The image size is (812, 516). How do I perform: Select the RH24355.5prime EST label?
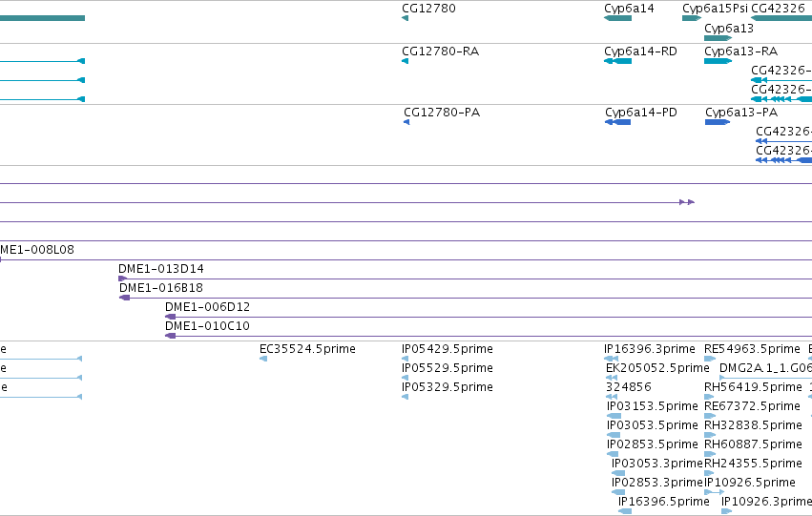pyautogui.click(x=753, y=464)
